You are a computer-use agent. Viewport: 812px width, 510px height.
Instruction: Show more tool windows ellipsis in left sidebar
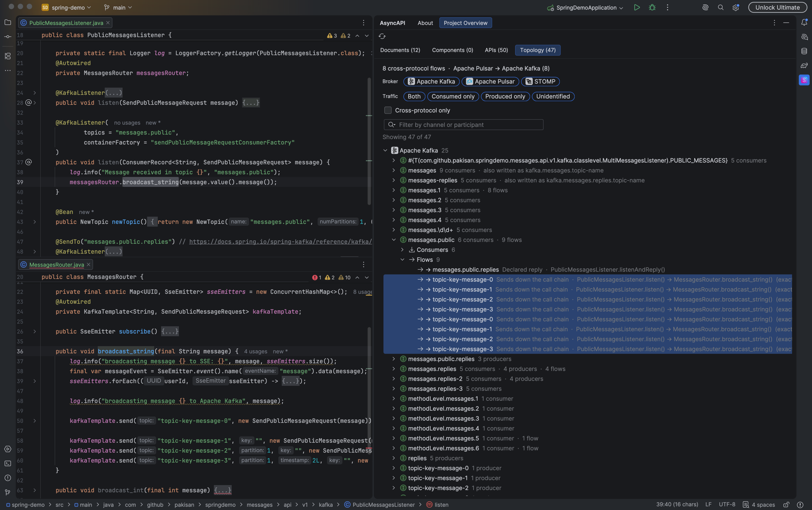(x=8, y=70)
